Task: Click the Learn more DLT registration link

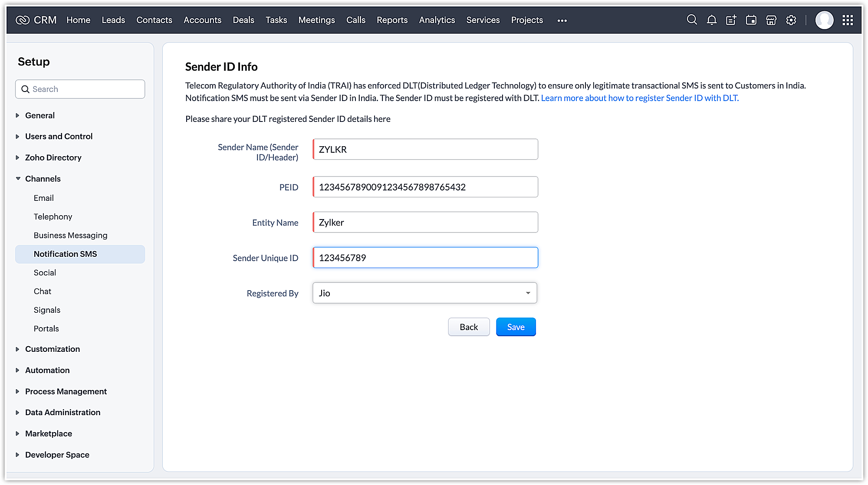Action: 639,98
